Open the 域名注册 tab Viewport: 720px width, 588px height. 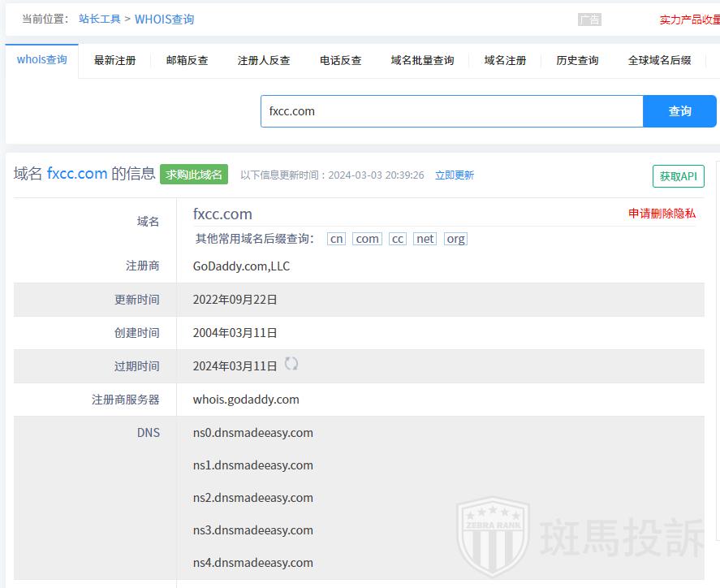pyautogui.click(x=505, y=61)
